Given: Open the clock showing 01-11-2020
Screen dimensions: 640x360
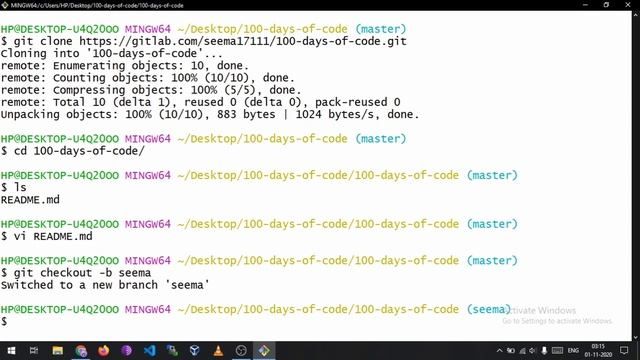Looking at the screenshot, I should tap(598, 351).
